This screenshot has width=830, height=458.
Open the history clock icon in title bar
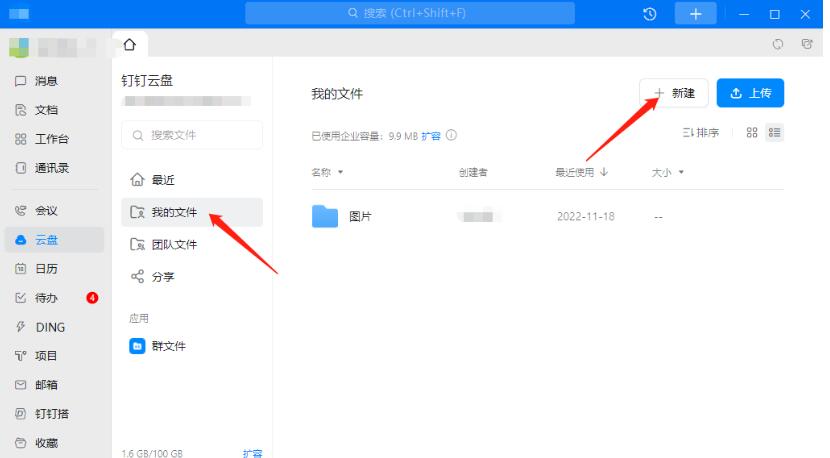(650, 14)
